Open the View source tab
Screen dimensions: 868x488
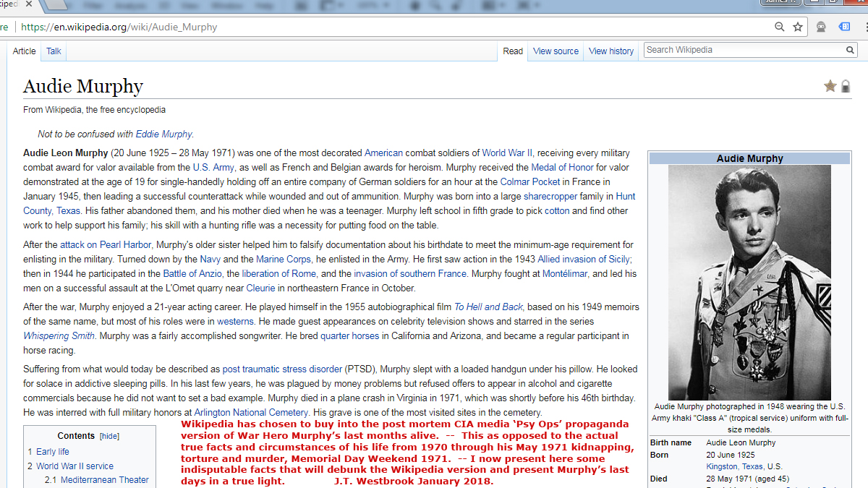pyautogui.click(x=556, y=51)
